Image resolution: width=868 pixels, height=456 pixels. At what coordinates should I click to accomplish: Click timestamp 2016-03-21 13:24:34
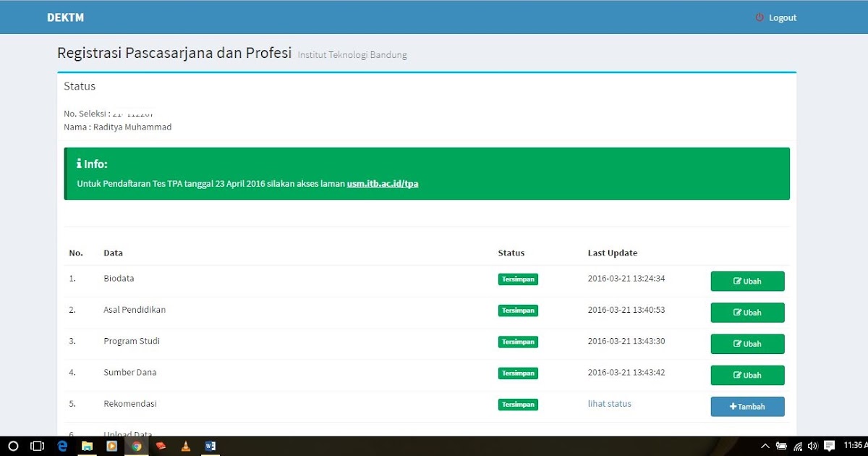click(x=626, y=279)
